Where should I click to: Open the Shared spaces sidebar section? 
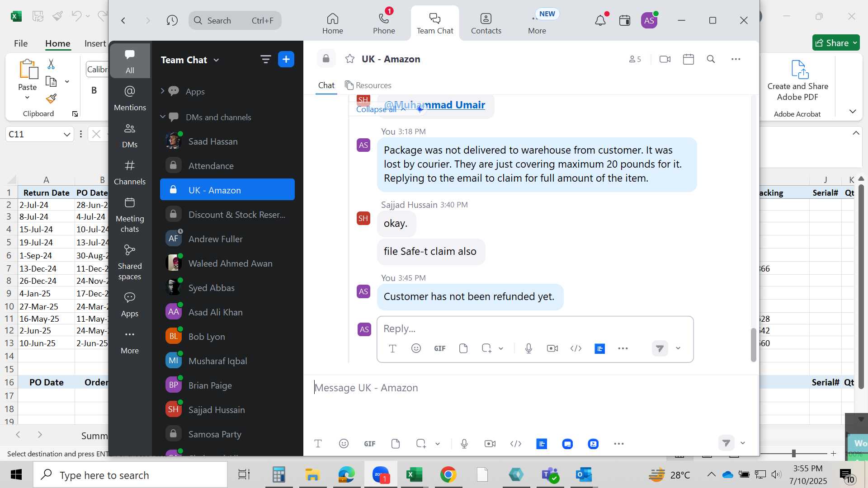click(130, 263)
